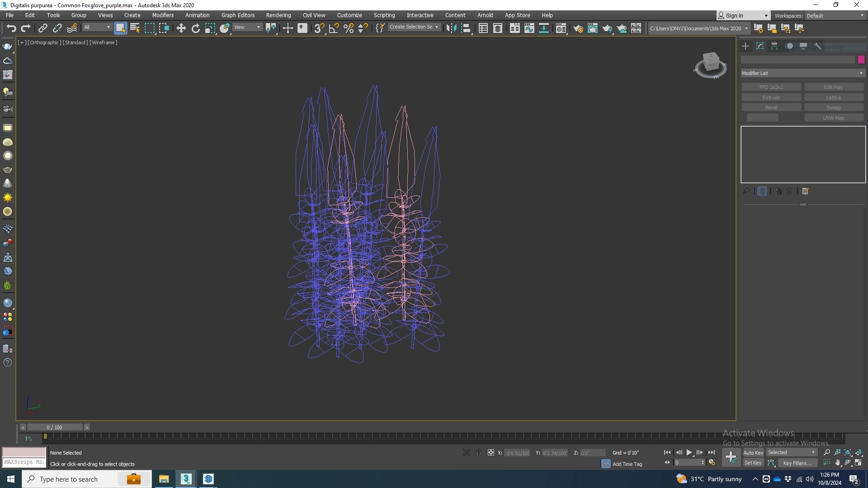The image size is (868, 488).
Task: Click the Mirror tool icon
Action: point(451,28)
